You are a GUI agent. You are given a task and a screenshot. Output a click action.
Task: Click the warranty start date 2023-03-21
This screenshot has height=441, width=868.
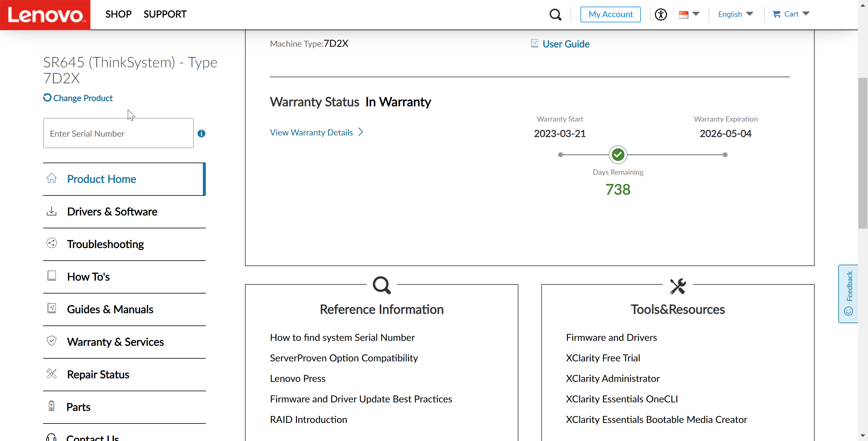pyautogui.click(x=560, y=134)
